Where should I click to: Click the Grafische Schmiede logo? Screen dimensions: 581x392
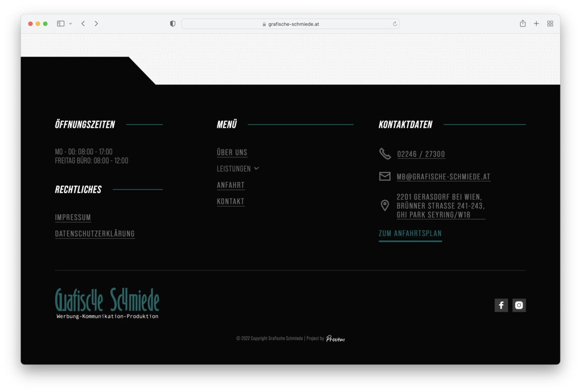[107, 303]
